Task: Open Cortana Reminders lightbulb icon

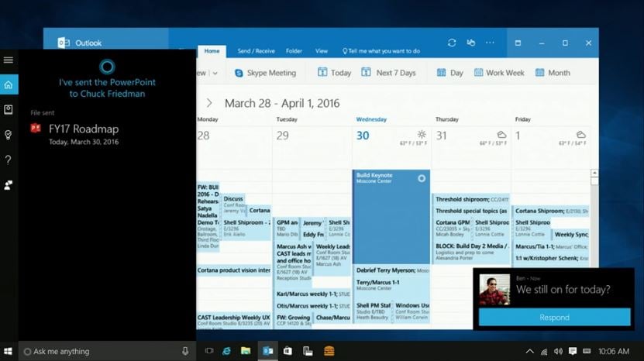Action: [9, 135]
